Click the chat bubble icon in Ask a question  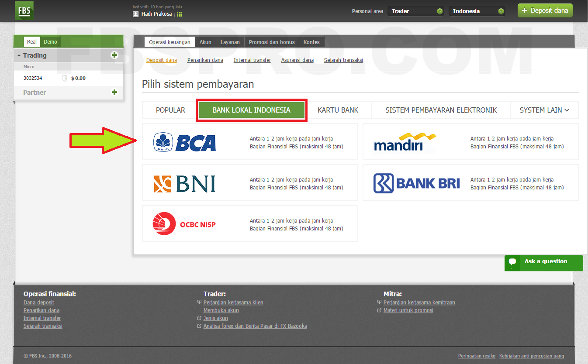coord(512,262)
